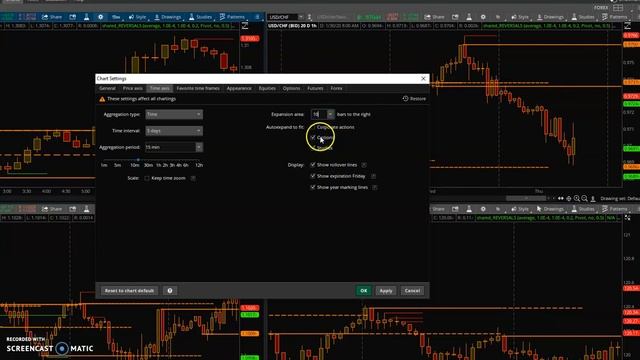Screen dimensions: 640x360
Task: Click the Apply button
Action: point(386,291)
